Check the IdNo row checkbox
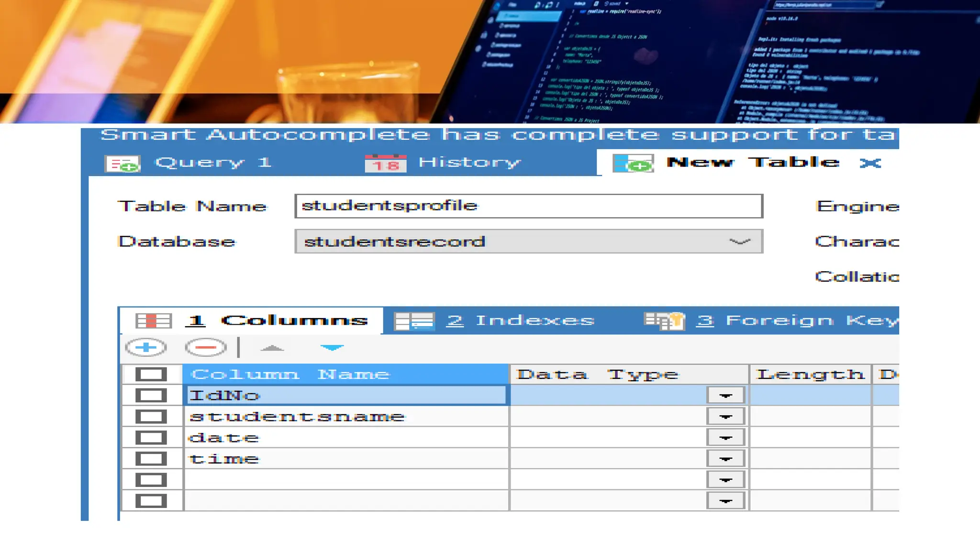This screenshot has height=551, width=980. 151,396
